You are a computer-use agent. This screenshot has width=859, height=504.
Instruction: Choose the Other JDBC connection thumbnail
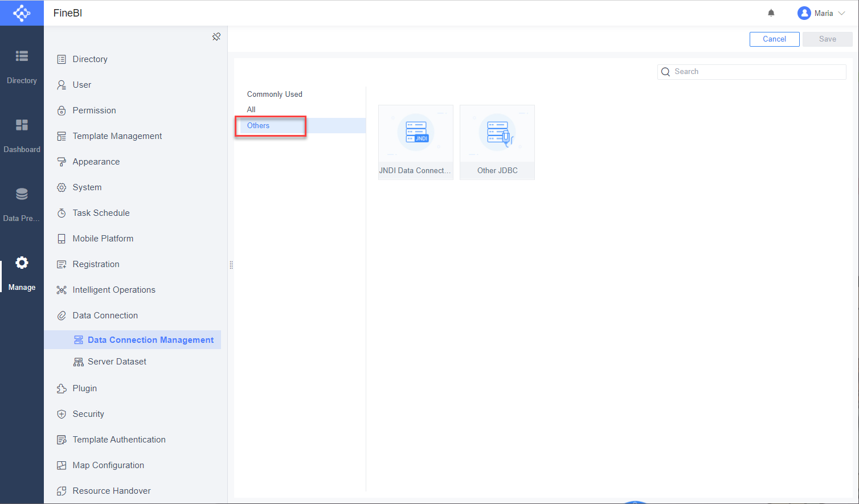(497, 142)
